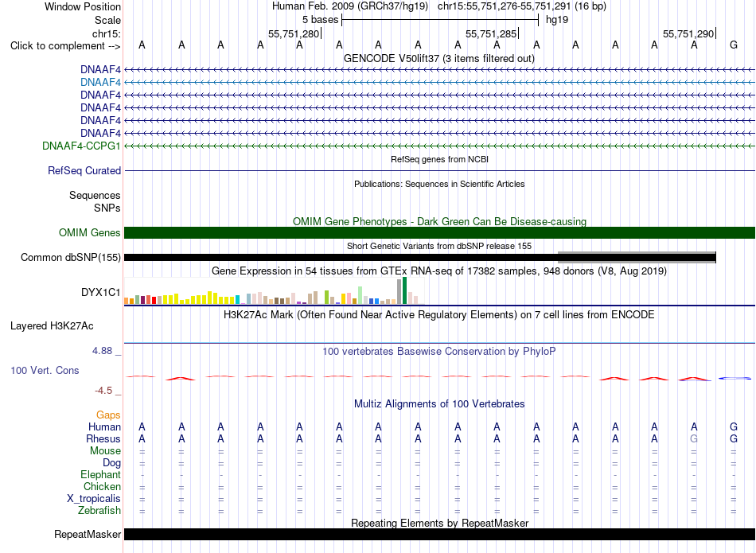Select the "Elephant" alignment row label

100,474
